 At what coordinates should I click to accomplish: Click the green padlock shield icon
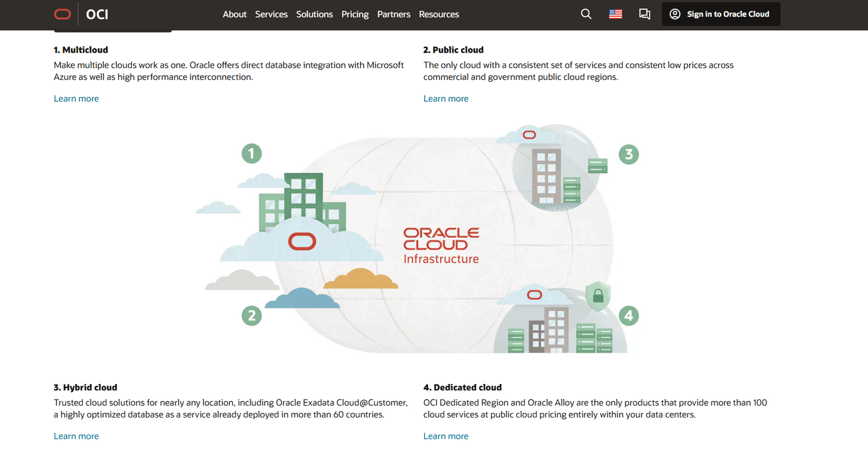click(598, 296)
